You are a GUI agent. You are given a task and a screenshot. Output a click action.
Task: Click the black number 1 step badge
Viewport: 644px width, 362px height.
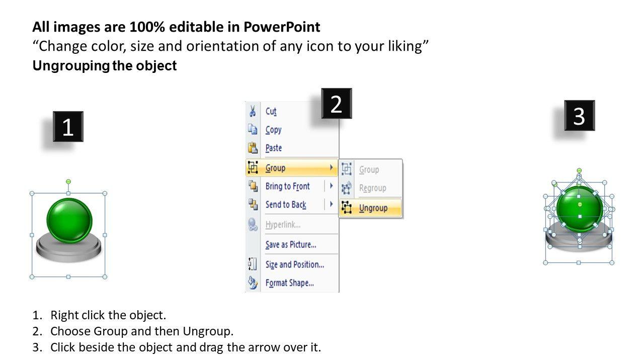point(68,127)
